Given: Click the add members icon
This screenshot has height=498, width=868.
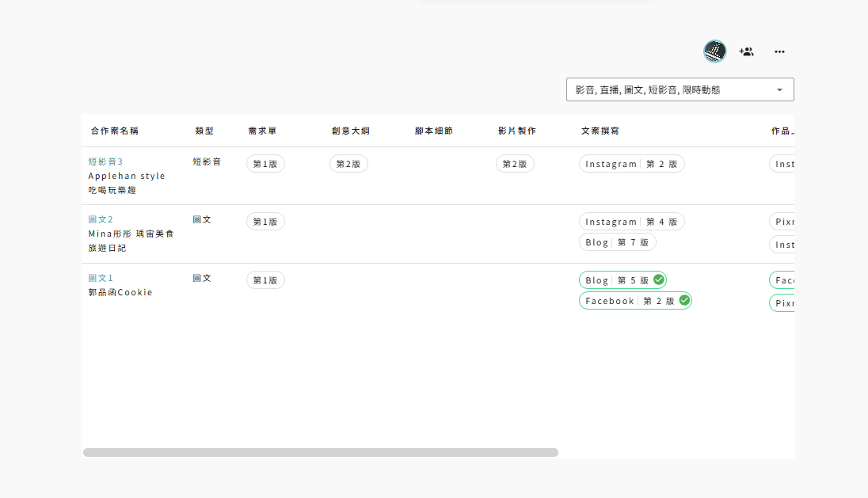Looking at the screenshot, I should pos(746,51).
